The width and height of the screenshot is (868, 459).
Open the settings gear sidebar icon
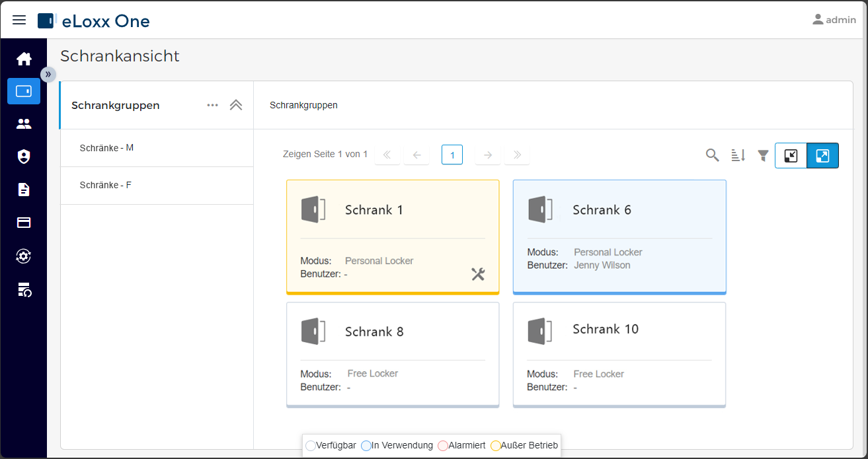pos(24,256)
